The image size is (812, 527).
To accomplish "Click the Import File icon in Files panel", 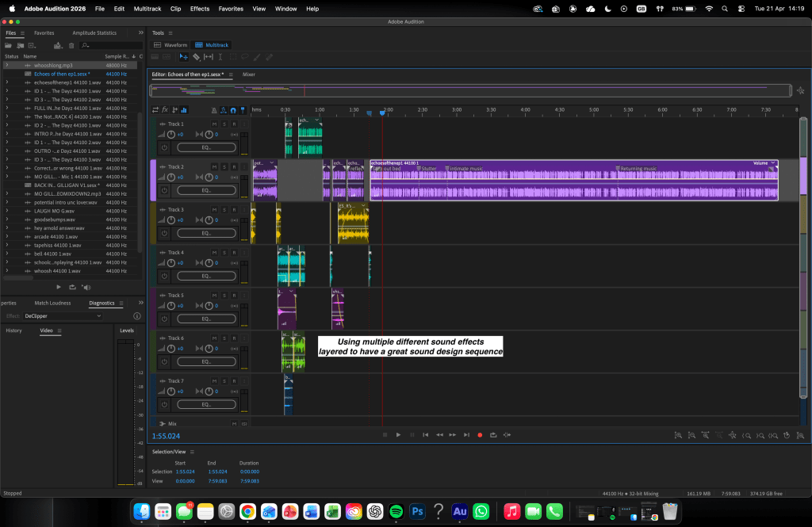I will [x=18, y=45].
